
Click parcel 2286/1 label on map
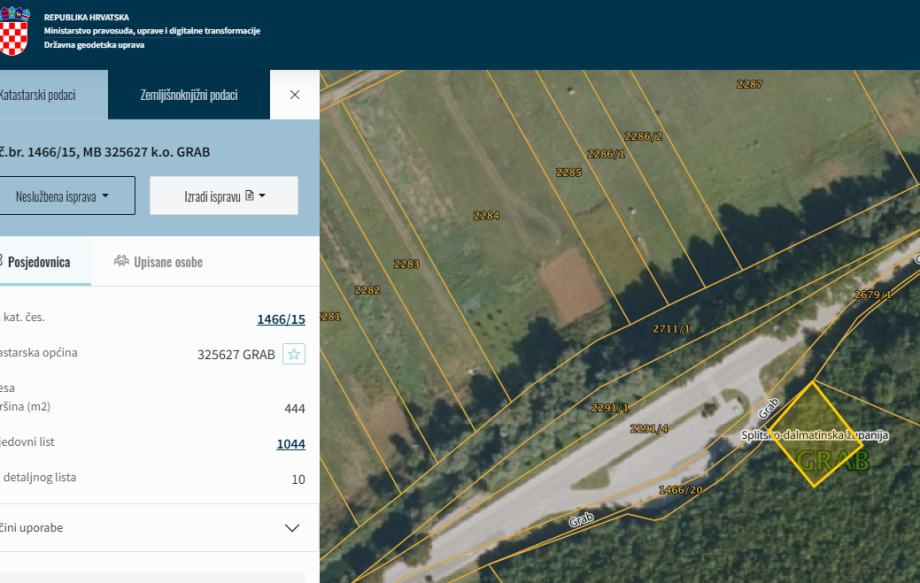(606, 154)
